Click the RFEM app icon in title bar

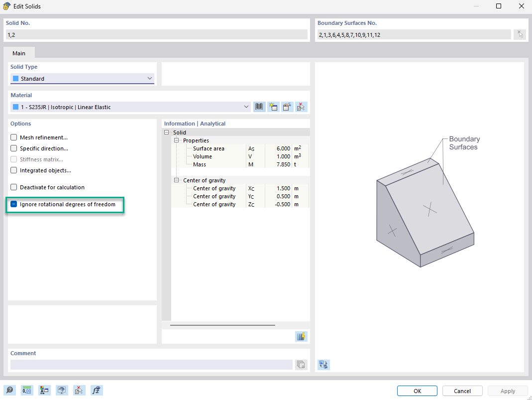click(6, 6)
